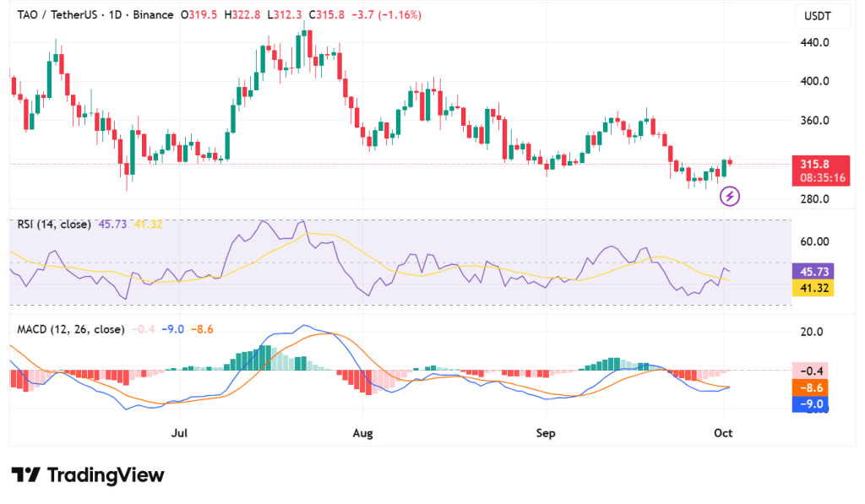Open the USDT currency selector
This screenshot has width=865, height=504.
(821, 16)
